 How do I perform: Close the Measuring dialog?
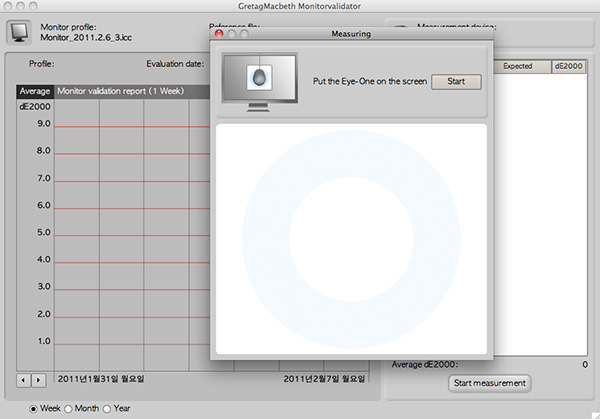[219, 34]
